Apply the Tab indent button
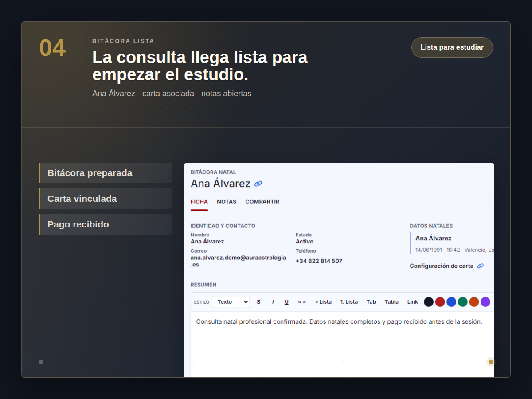The height and width of the screenshot is (399, 532). 371,302
